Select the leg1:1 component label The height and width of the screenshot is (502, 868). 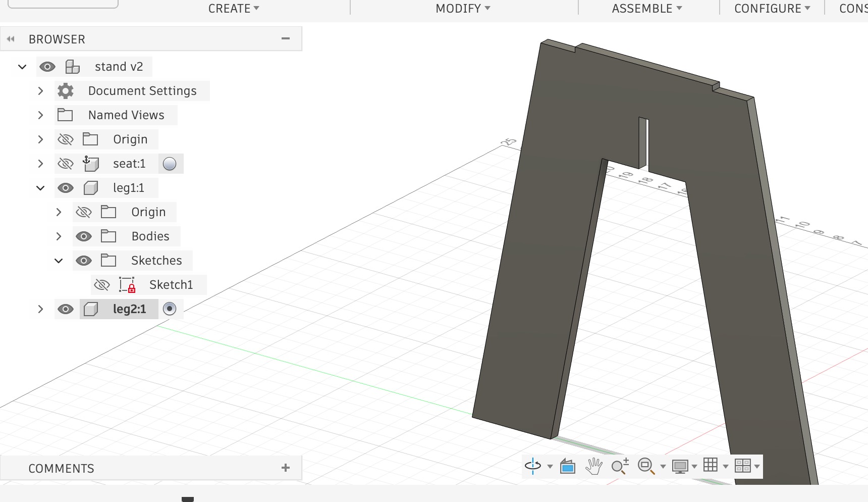(129, 188)
